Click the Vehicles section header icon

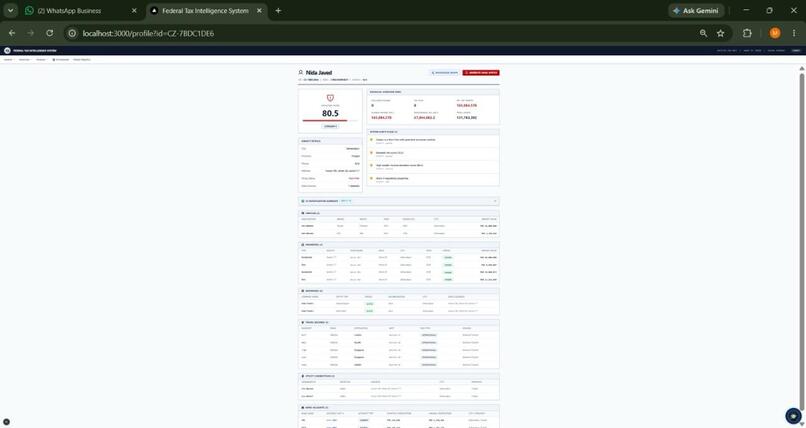point(303,213)
